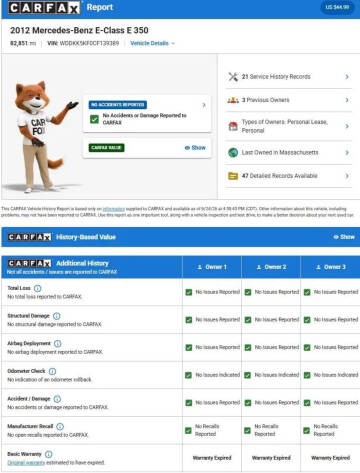Screen dimensions: 360x473
Task: Click the Total Loss info icon
Action: (38, 288)
